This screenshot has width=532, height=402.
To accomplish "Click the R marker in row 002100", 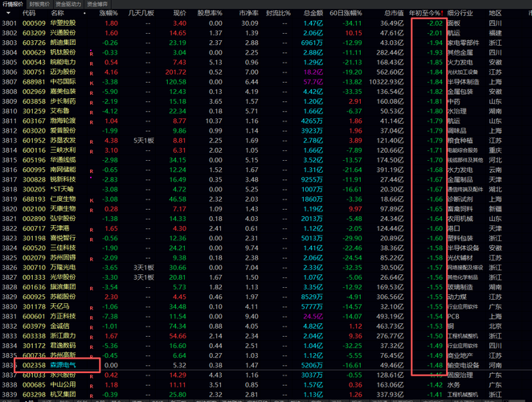I will point(92,210).
